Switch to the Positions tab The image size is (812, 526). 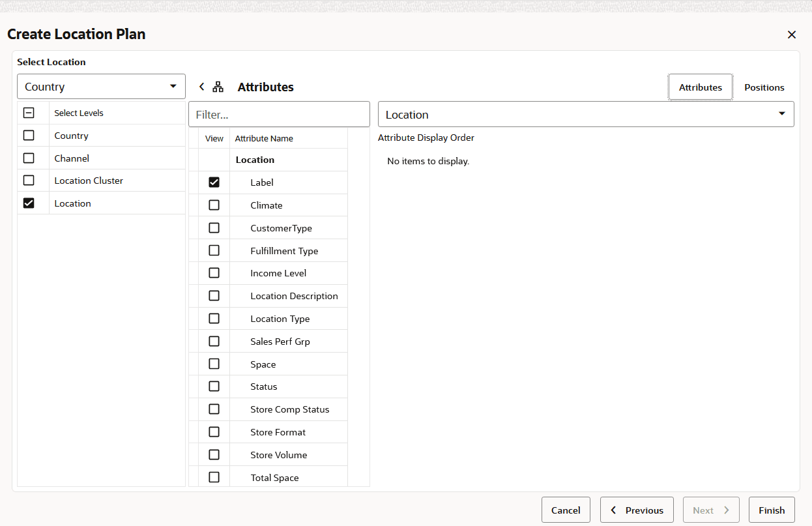click(764, 87)
